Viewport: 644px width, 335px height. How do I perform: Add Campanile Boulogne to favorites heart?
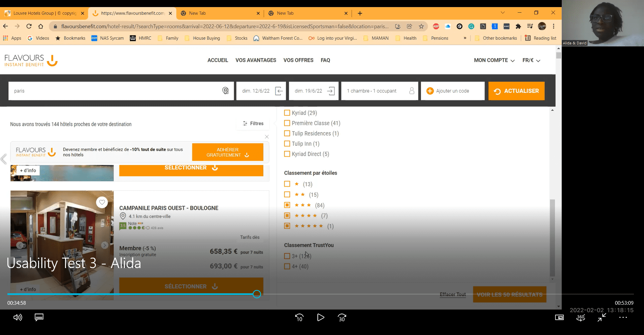pyautogui.click(x=102, y=202)
